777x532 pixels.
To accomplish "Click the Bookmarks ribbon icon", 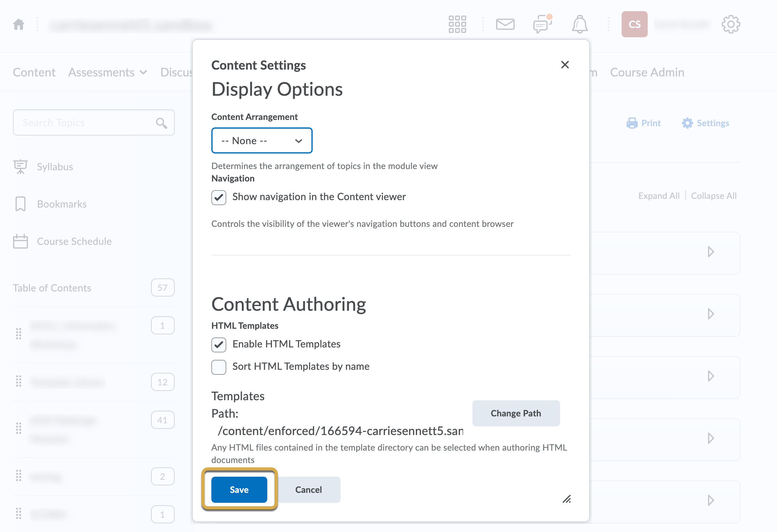I will tap(21, 204).
